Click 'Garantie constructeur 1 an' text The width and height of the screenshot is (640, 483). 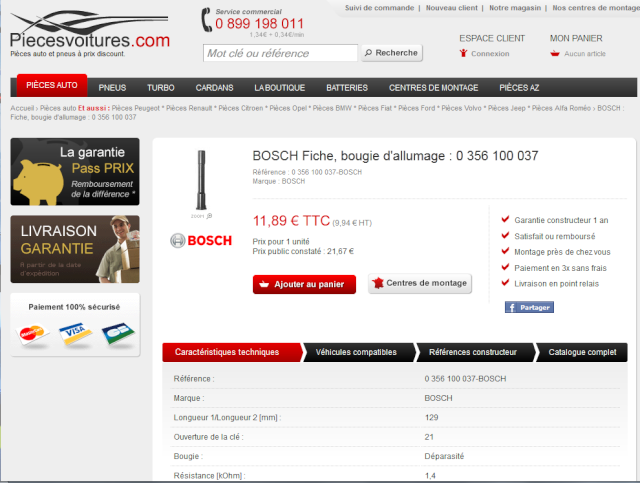pyautogui.click(x=561, y=220)
